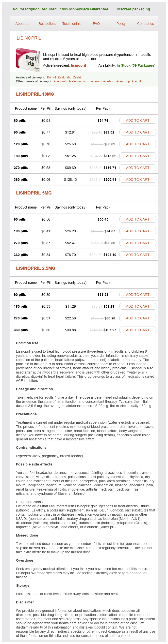The width and height of the screenshot is (168, 644).
Task: Open the FAQ page
Action: pos(96,24)
